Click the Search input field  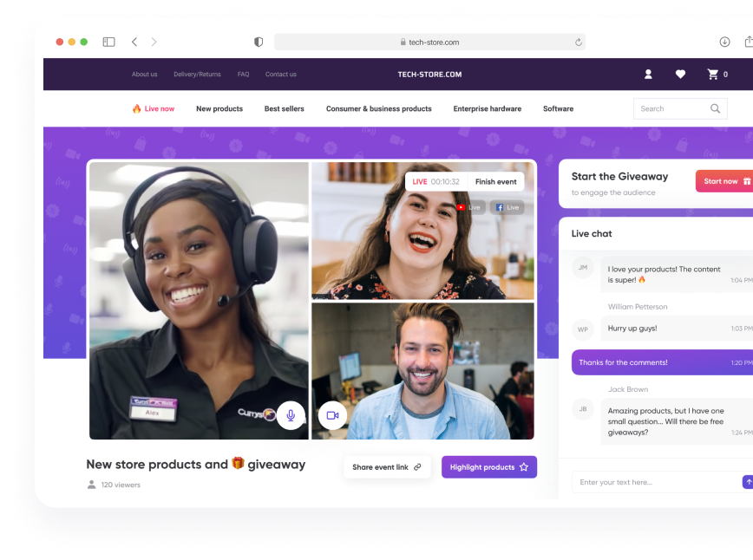point(680,109)
